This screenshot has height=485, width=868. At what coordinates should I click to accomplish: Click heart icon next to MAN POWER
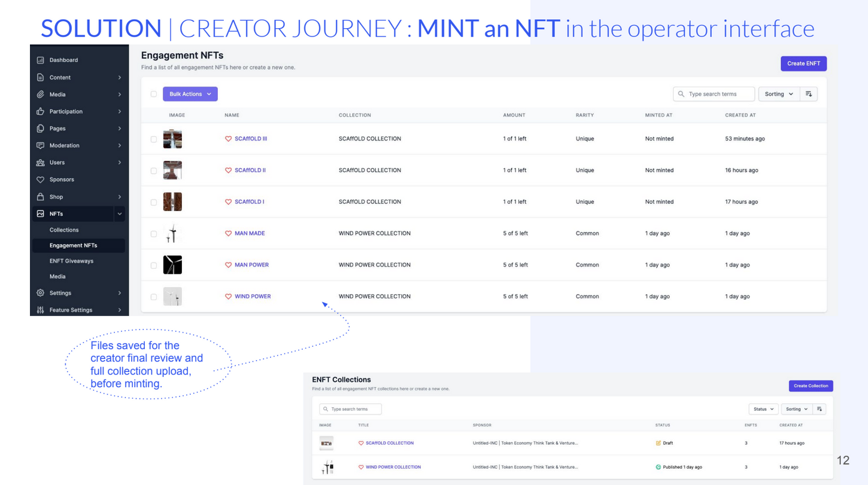(228, 265)
